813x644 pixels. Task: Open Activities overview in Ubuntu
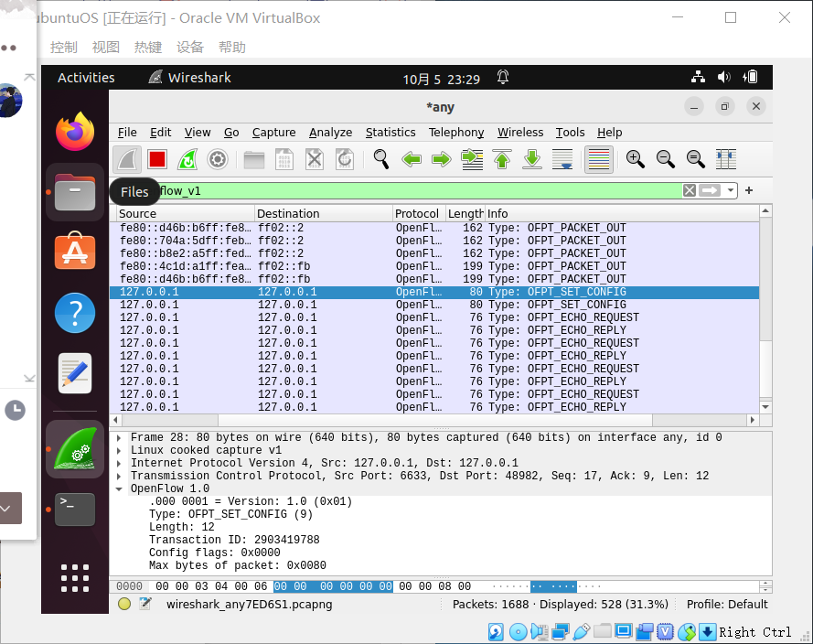[x=86, y=78]
